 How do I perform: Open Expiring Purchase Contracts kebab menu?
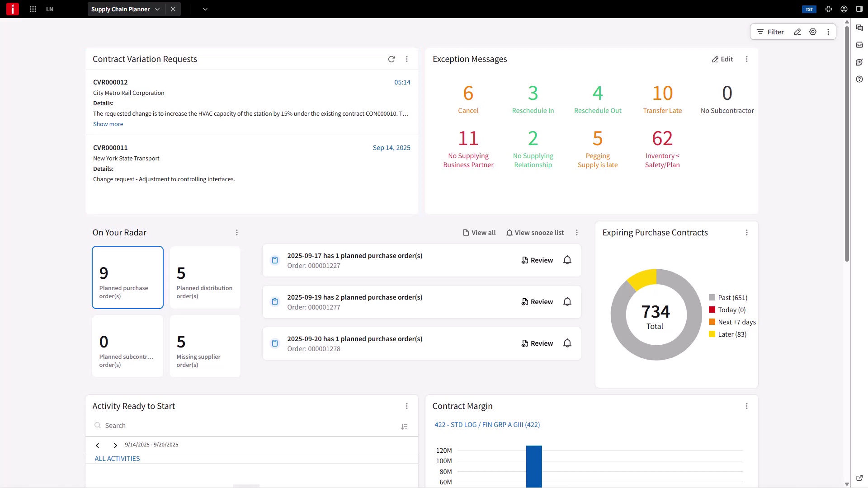[x=747, y=233]
